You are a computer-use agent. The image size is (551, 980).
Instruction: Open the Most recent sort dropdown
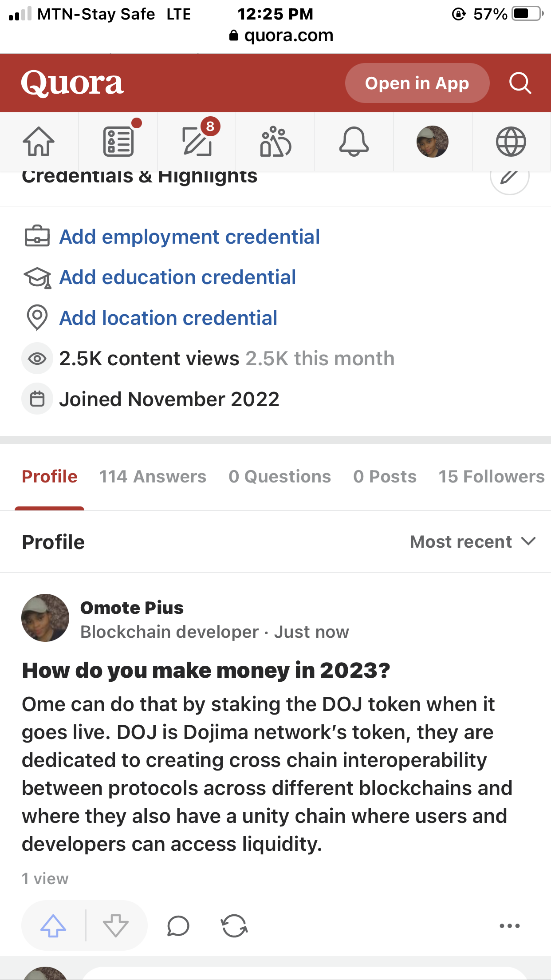click(473, 542)
